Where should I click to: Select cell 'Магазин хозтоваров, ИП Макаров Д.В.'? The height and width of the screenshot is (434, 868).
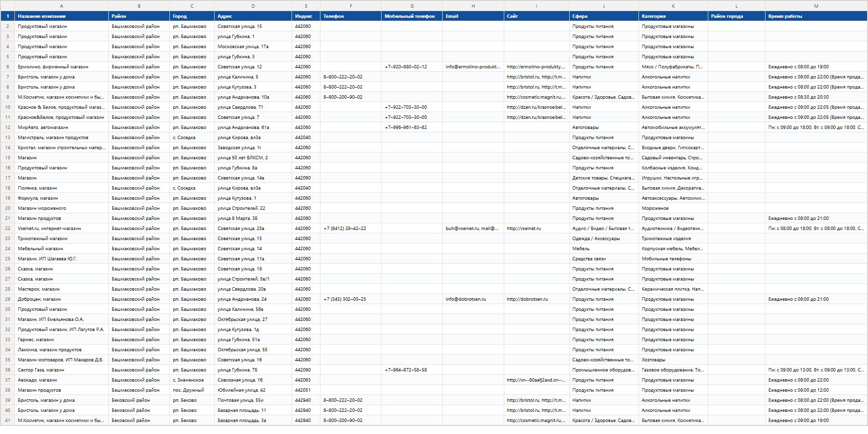pos(62,360)
